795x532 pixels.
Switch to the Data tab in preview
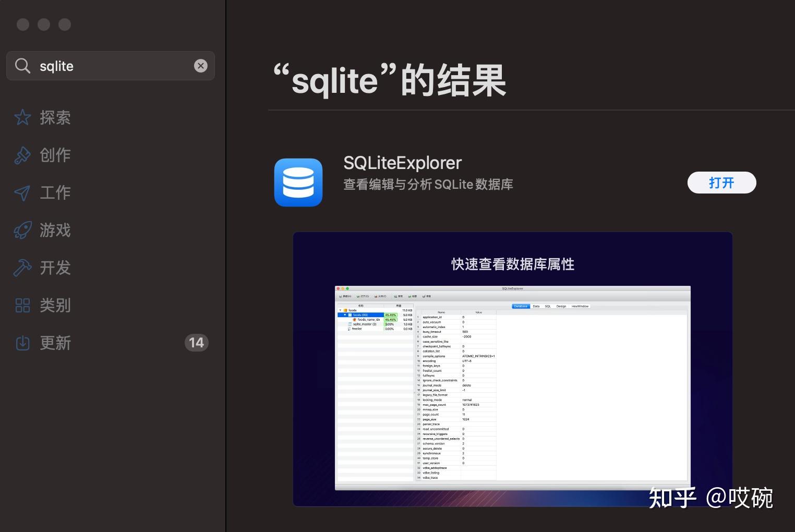(x=536, y=306)
